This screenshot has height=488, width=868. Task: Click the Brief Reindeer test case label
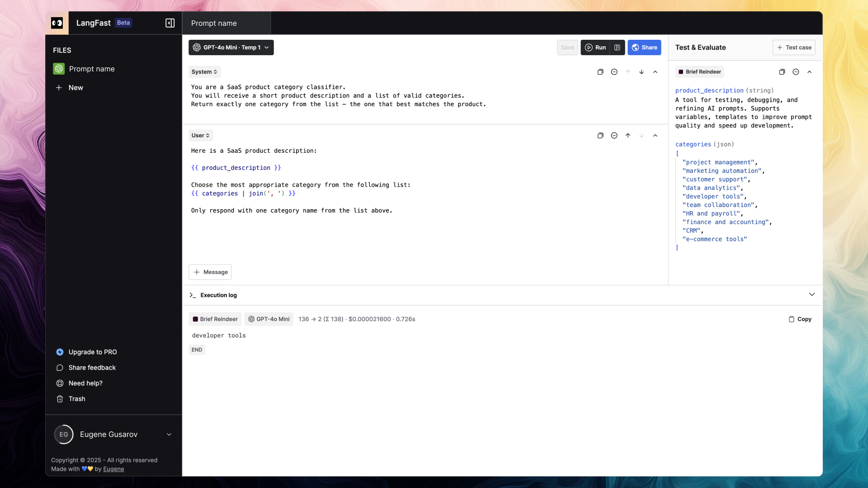[700, 72]
